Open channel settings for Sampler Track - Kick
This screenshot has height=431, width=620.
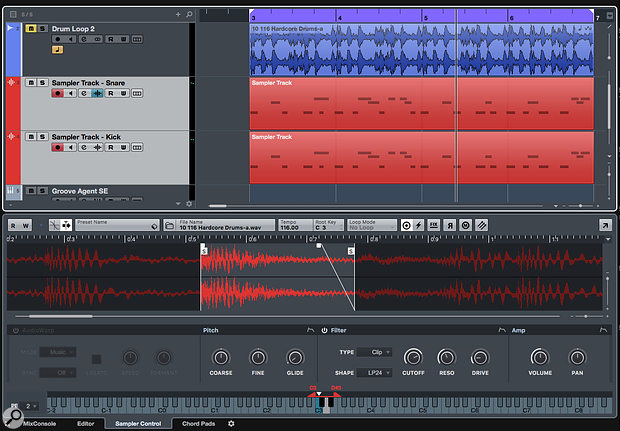click(84, 147)
